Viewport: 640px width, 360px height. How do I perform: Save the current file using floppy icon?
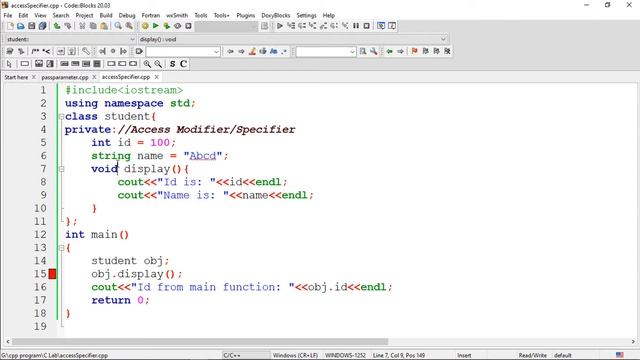[32, 26]
